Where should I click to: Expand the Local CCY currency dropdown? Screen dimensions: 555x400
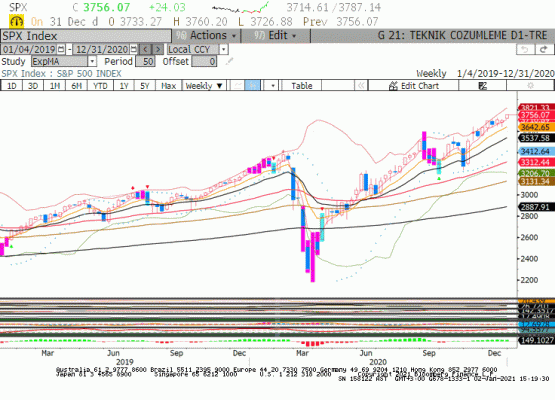(x=223, y=49)
